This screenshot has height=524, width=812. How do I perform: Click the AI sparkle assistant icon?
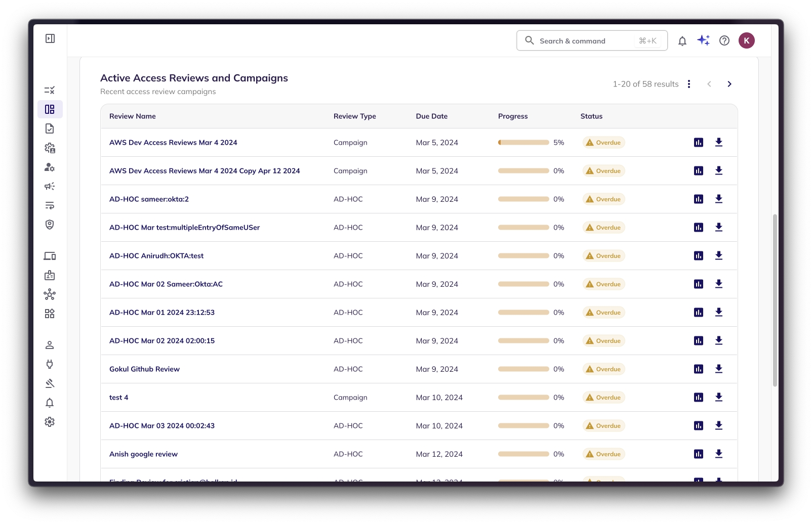(703, 40)
